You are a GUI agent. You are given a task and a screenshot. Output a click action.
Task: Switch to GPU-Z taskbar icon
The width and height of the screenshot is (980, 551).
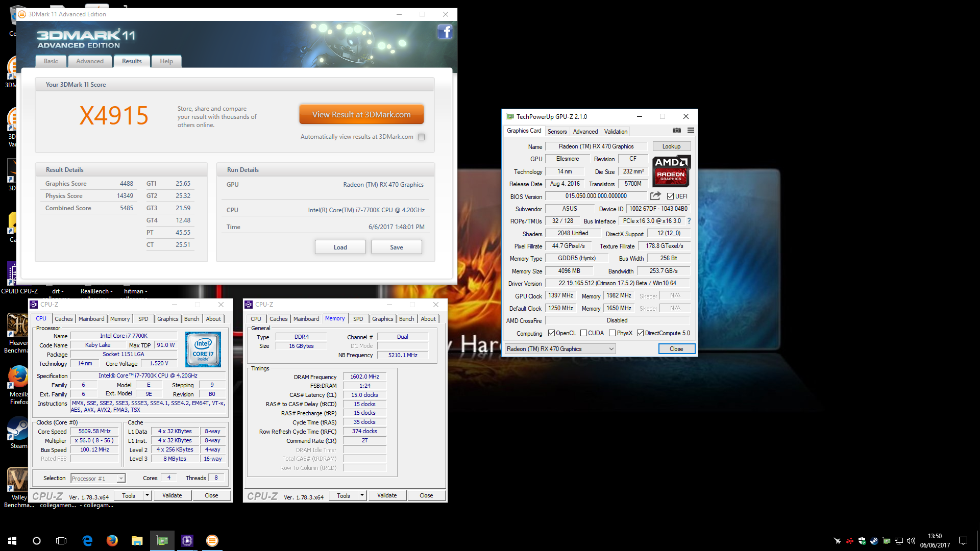[x=162, y=541]
